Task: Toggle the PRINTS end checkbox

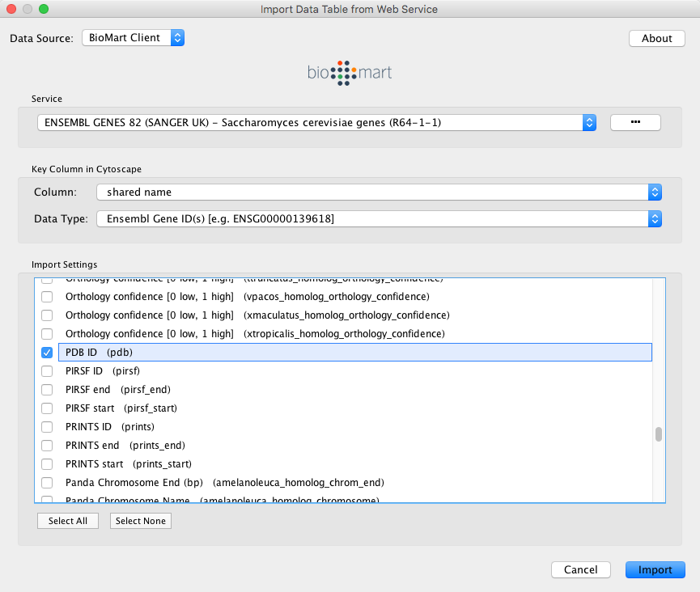Action: pyautogui.click(x=47, y=446)
